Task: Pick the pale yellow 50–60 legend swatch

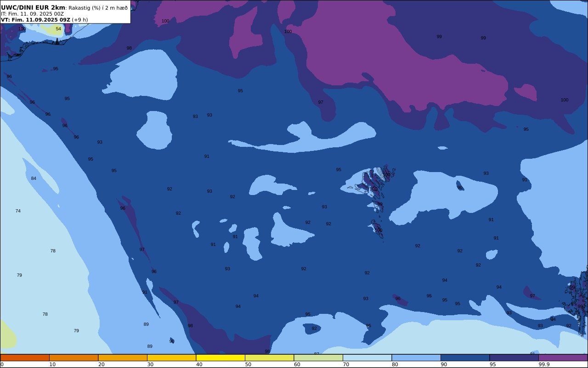Action: click(x=269, y=357)
